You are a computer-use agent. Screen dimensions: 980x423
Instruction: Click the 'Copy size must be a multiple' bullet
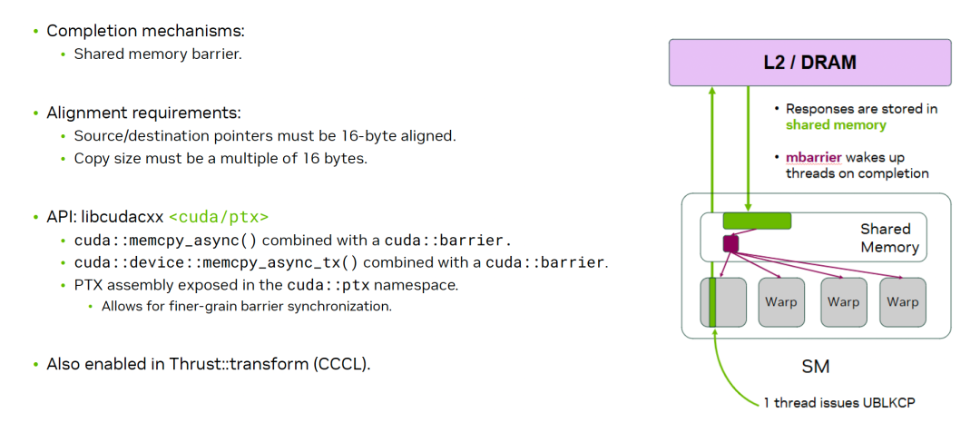(x=220, y=159)
